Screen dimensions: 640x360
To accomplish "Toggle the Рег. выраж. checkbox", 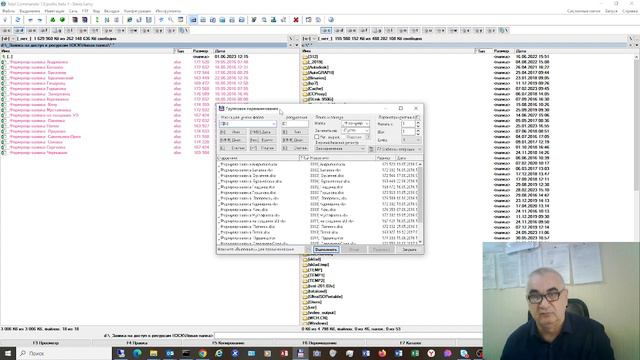I will (317, 137).
